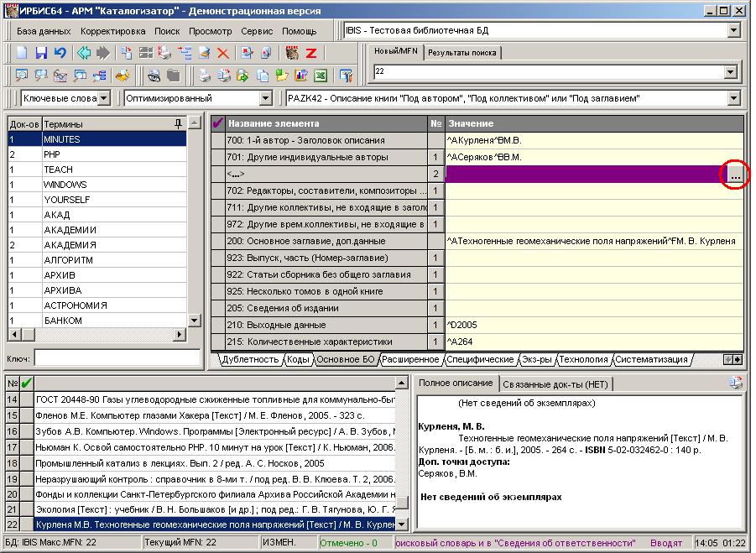The width and height of the screenshot is (756, 553).
Task: Toggle the purple checkmark column header
Action: 218,123
